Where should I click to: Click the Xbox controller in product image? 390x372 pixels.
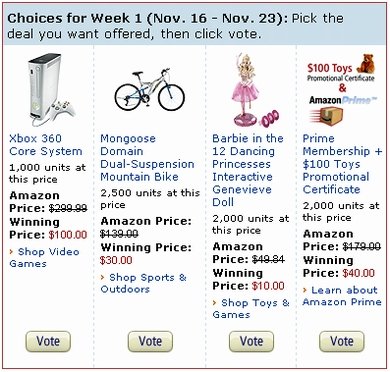tap(63, 109)
